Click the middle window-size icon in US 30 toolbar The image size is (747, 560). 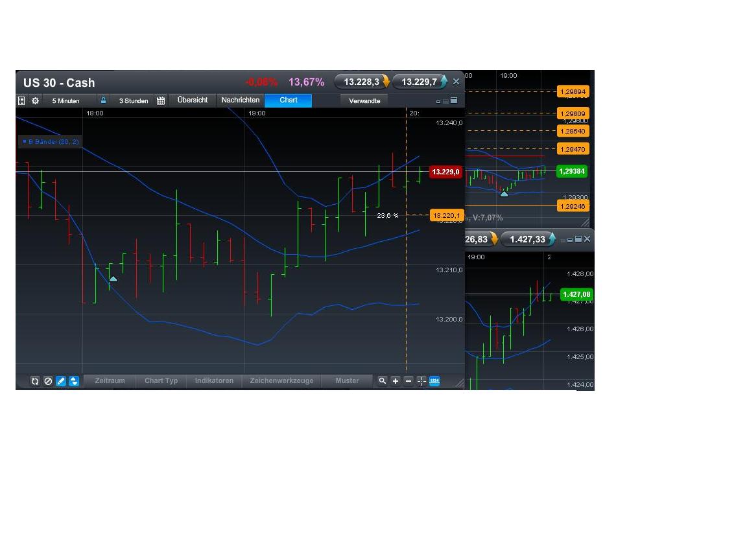click(446, 101)
